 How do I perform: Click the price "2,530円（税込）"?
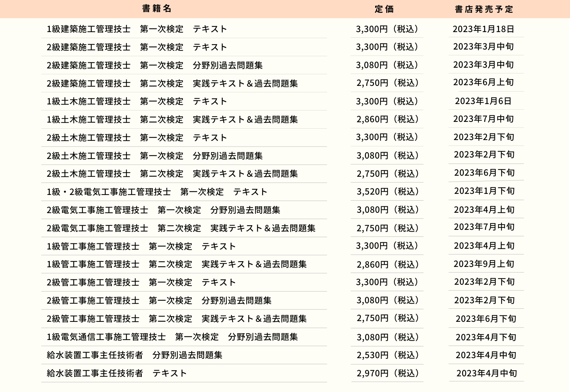(x=388, y=355)
